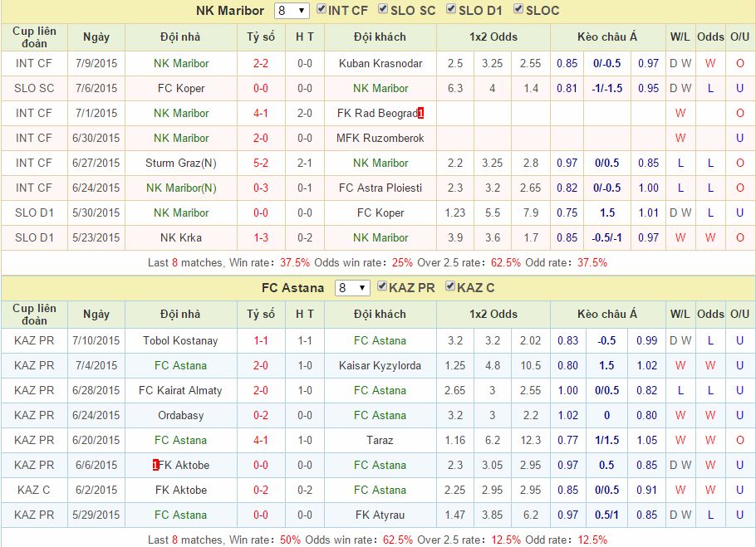Toggle the KAZ PR checkbox for FC Astana
Screen dimensions: 756x547
[x=382, y=286]
